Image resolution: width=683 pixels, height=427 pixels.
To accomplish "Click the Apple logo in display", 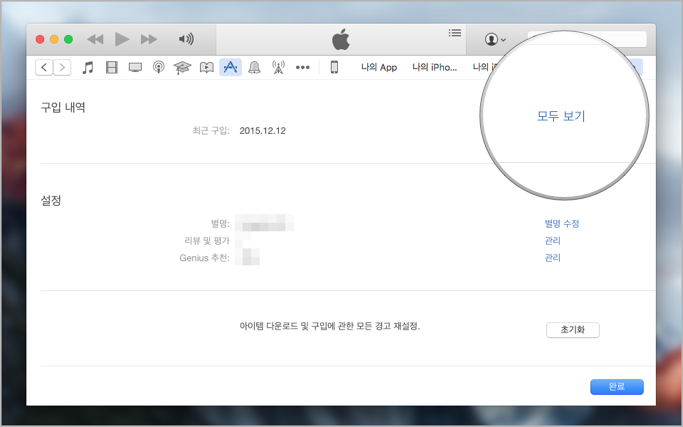I will click(x=341, y=39).
